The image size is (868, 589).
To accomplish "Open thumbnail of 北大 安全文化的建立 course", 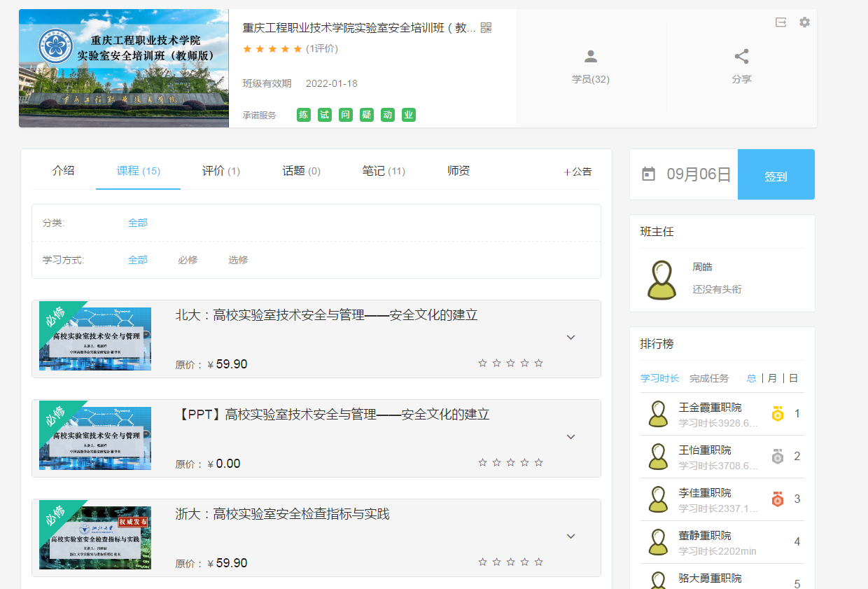I will (95, 339).
